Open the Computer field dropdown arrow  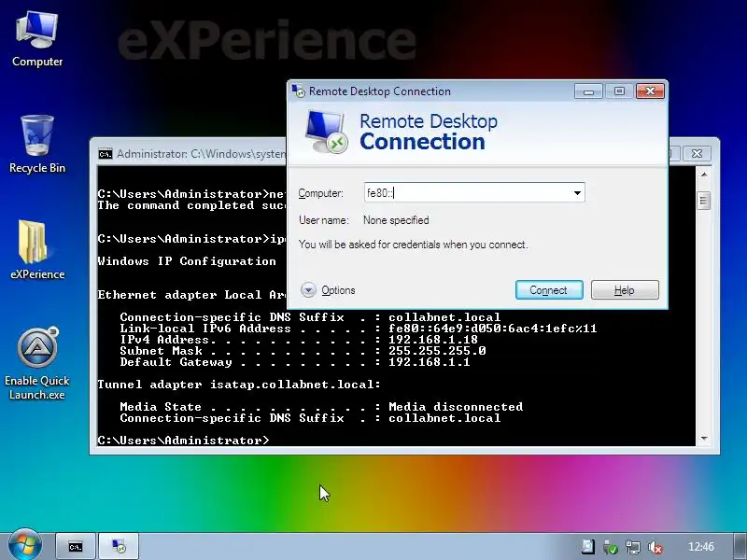click(577, 193)
